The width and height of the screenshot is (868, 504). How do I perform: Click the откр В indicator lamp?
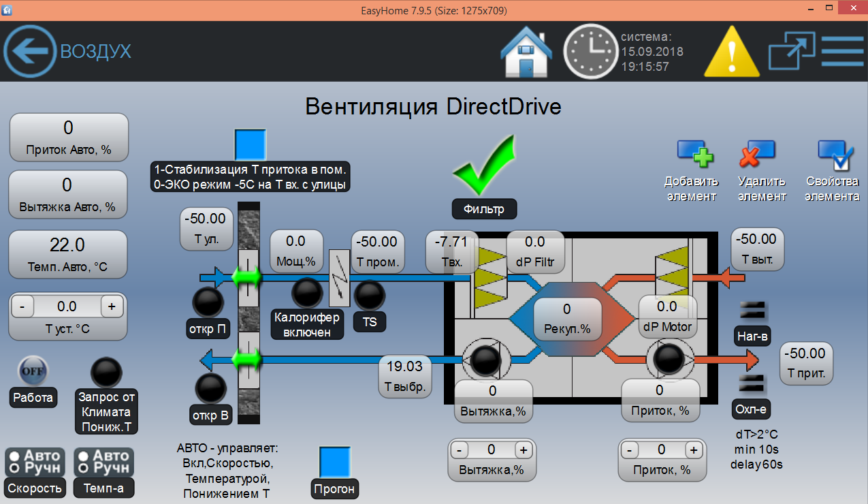tap(210, 389)
